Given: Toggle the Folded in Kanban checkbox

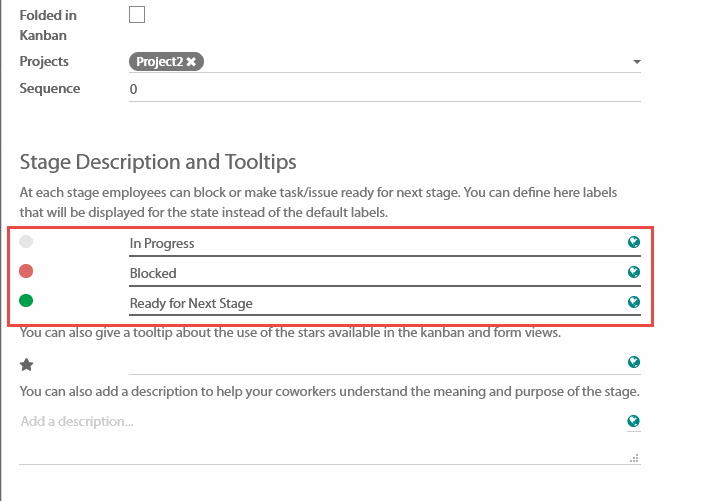Looking at the screenshot, I should pos(137,14).
